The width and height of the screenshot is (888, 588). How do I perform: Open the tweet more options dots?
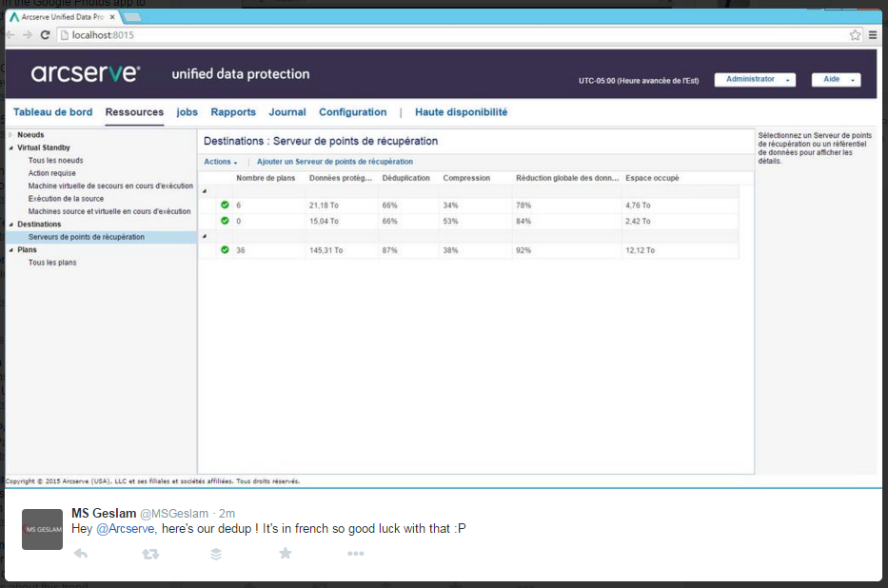coord(356,554)
